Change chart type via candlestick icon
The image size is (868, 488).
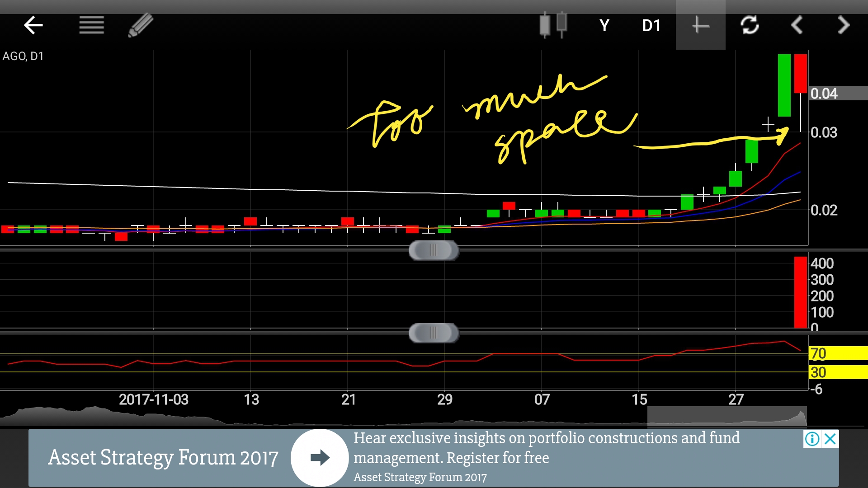(x=553, y=24)
